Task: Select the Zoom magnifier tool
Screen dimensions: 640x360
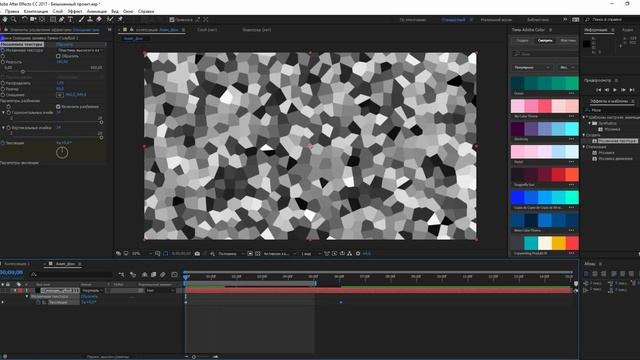Action: click(x=14, y=19)
